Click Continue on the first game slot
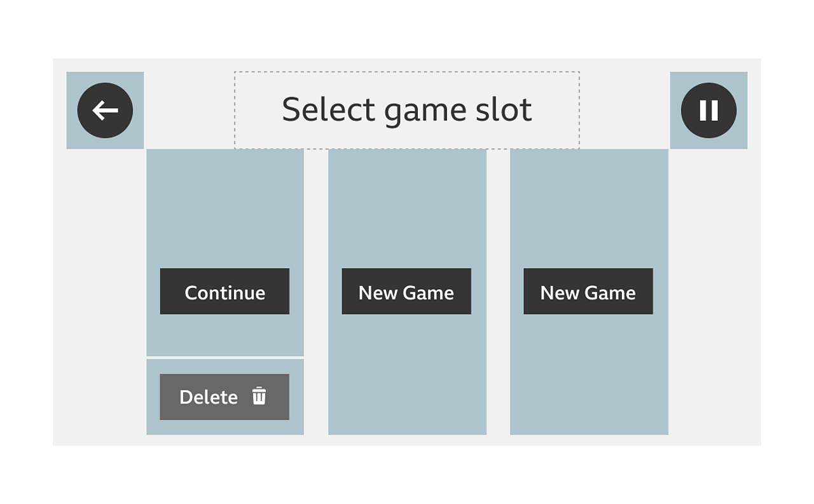The image size is (814, 504). 224,292
